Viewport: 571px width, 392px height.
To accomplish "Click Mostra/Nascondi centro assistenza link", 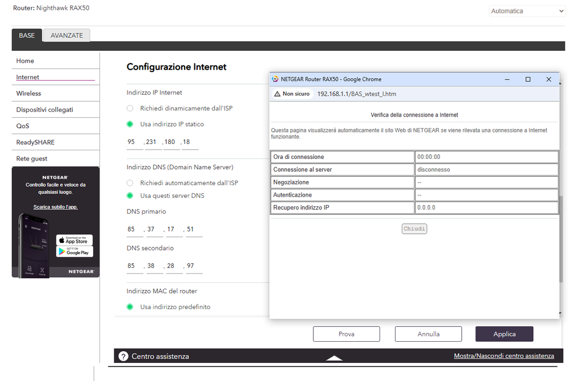I will tap(504, 355).
